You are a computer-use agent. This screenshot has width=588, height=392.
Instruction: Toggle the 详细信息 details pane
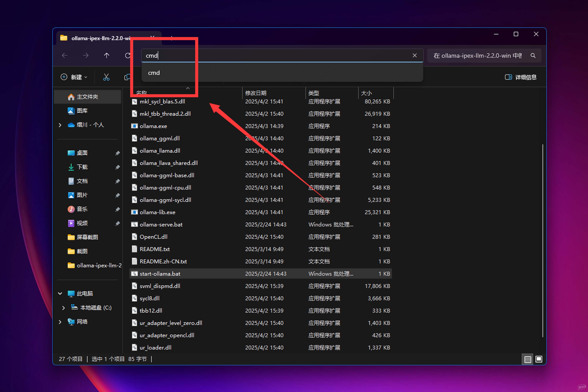pos(521,77)
